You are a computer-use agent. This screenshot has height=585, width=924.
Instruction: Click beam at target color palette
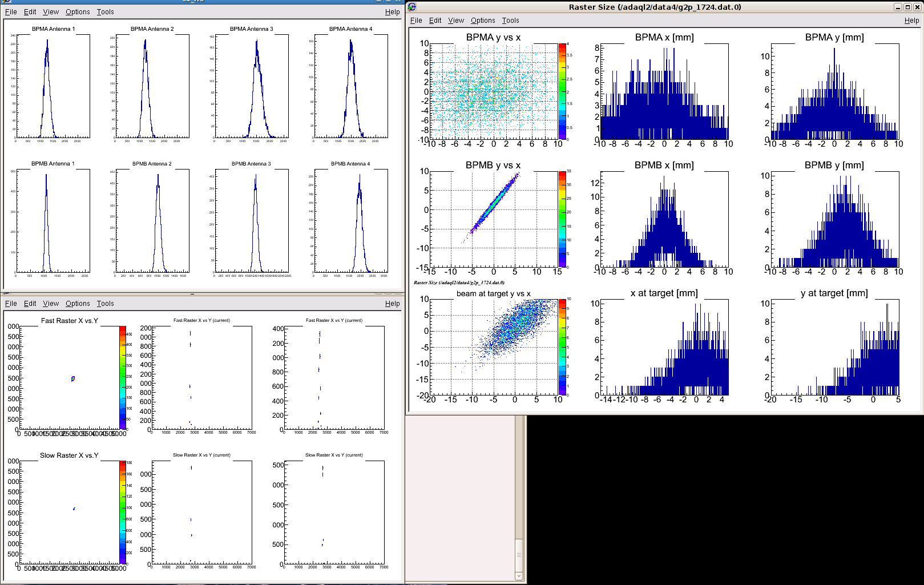pos(562,347)
